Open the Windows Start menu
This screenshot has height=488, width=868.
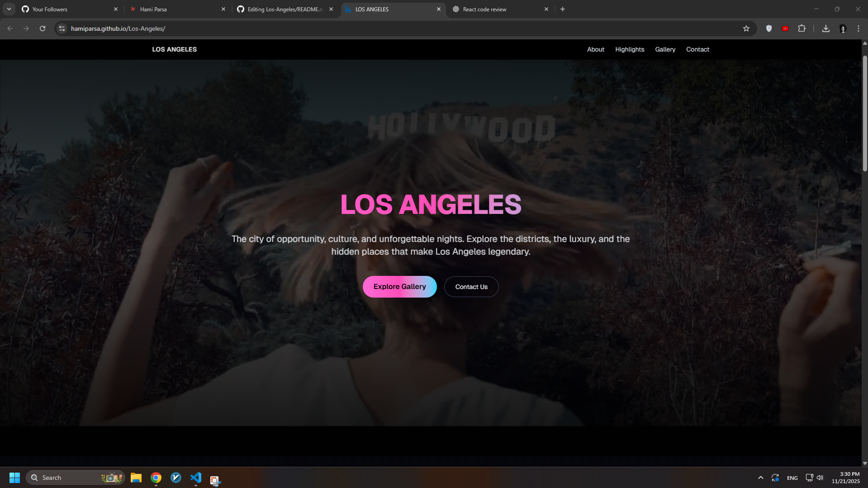(x=14, y=478)
